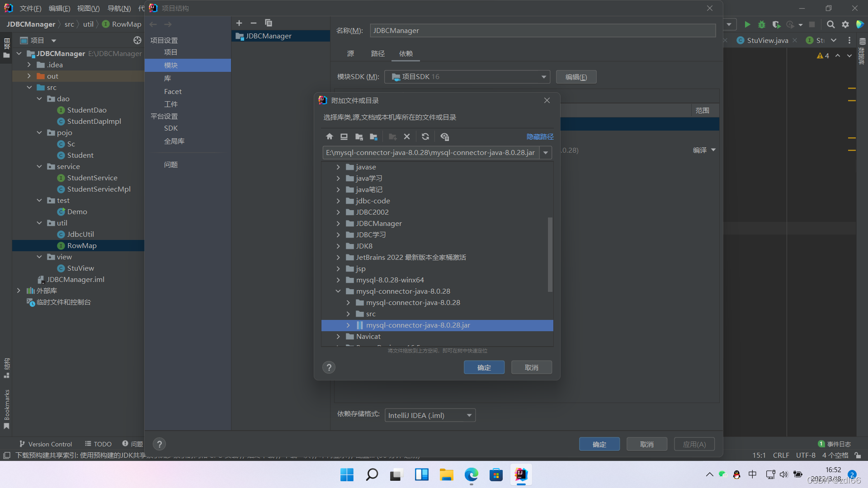Open the path history dropdown arrow
The height and width of the screenshot is (488, 868).
click(x=546, y=153)
